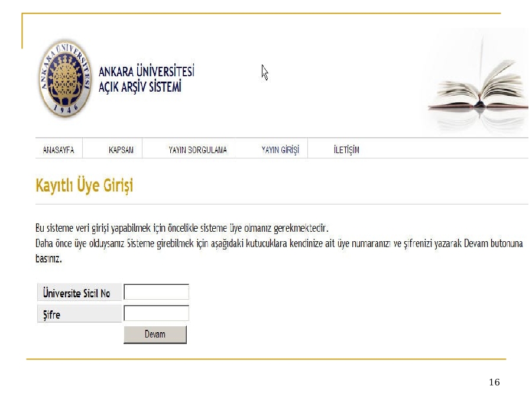Click the 'Ankara Üniversitesi Açık Arşiv Sistemi' title

(x=147, y=79)
